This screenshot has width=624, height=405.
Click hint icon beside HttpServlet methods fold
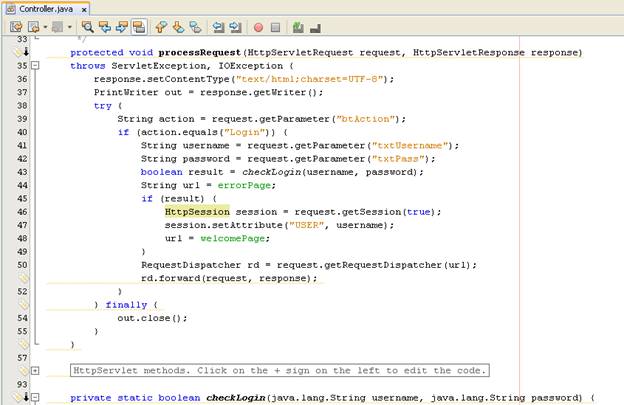click(23, 371)
